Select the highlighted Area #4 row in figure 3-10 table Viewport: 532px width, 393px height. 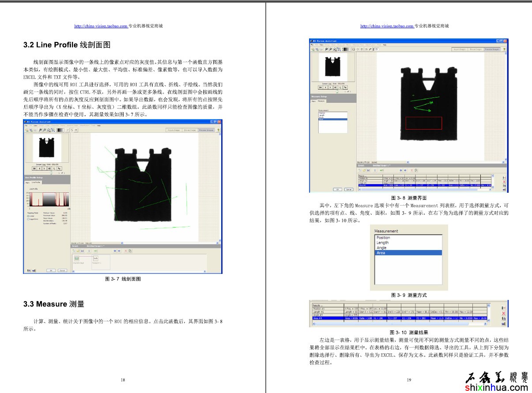pyautogui.click(x=397, y=318)
